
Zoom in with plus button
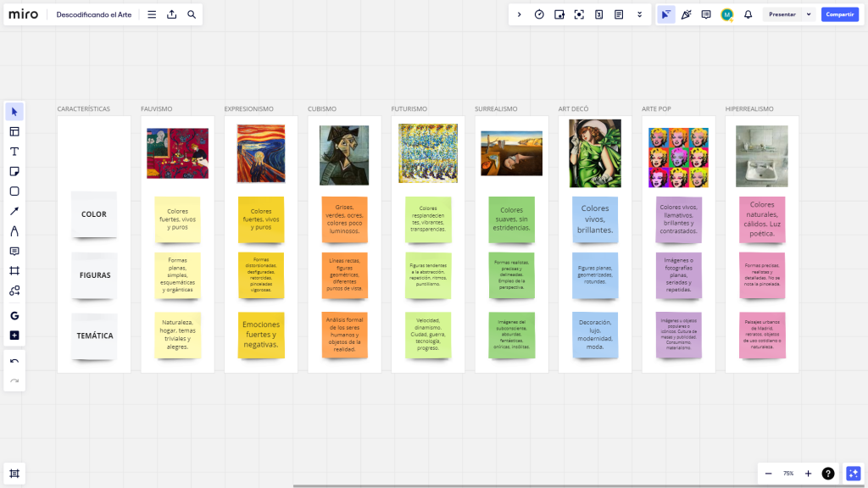808,474
